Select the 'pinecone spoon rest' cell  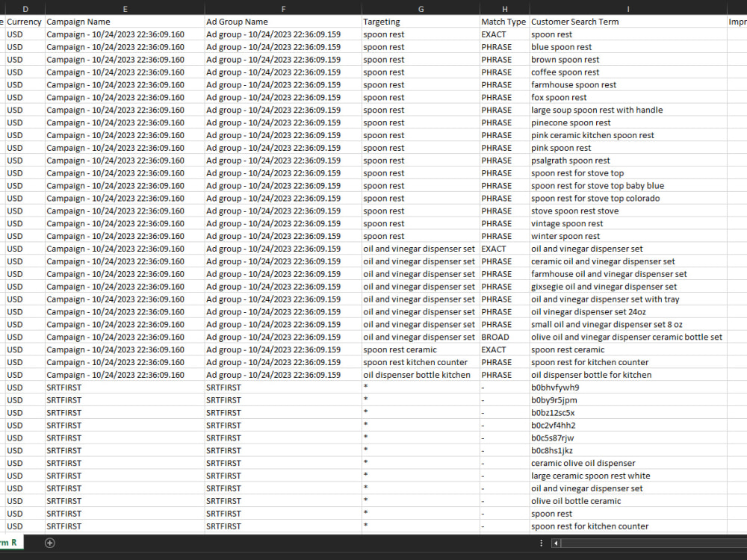pos(628,123)
